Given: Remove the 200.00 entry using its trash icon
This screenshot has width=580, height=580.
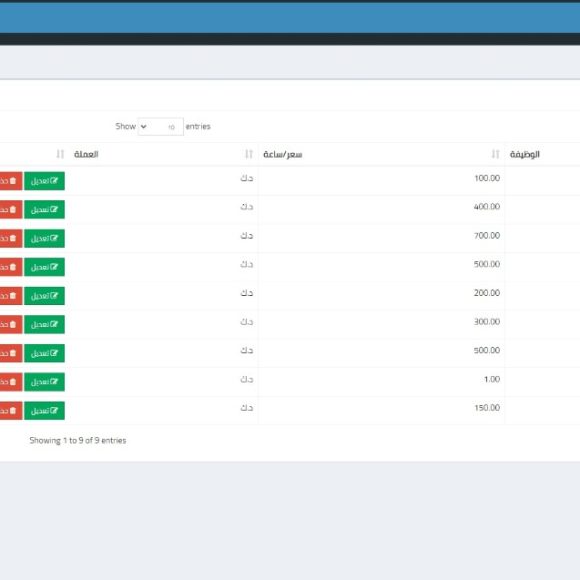Looking at the screenshot, I should pyautogui.click(x=13, y=296).
